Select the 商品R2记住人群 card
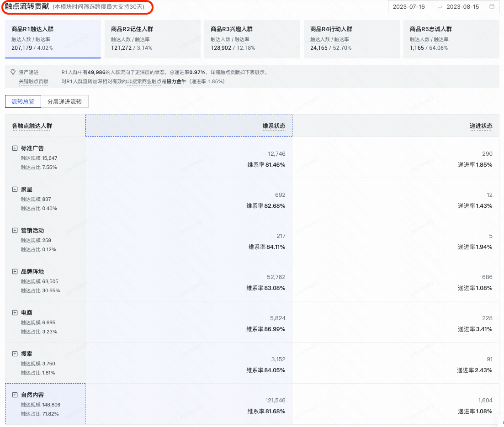 point(153,38)
